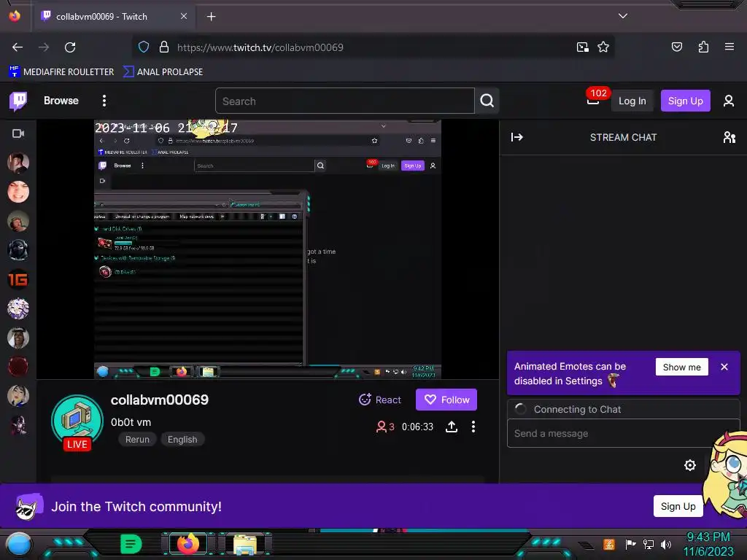The height and width of the screenshot is (560, 747).
Task: Click Show me for animated emotes
Action: 682,367
